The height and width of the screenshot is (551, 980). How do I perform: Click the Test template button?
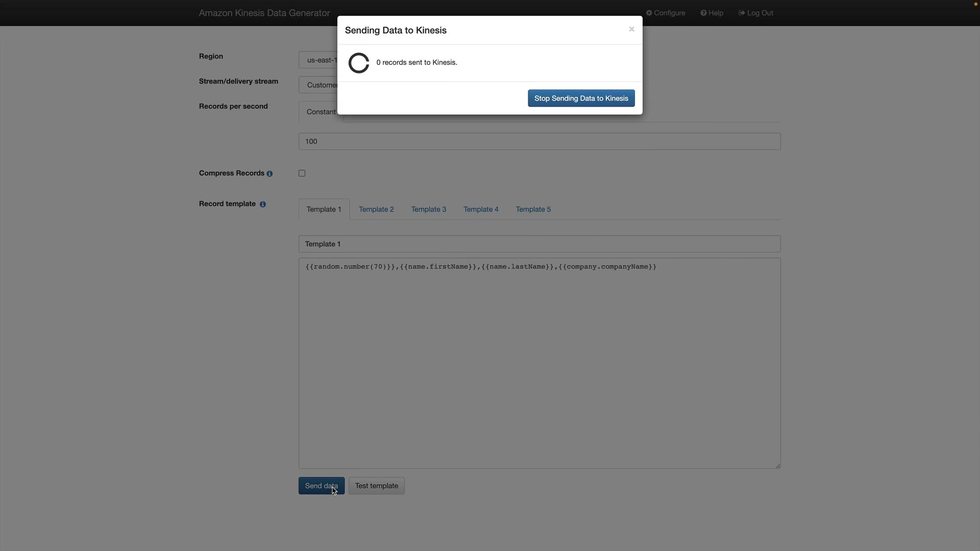376,486
